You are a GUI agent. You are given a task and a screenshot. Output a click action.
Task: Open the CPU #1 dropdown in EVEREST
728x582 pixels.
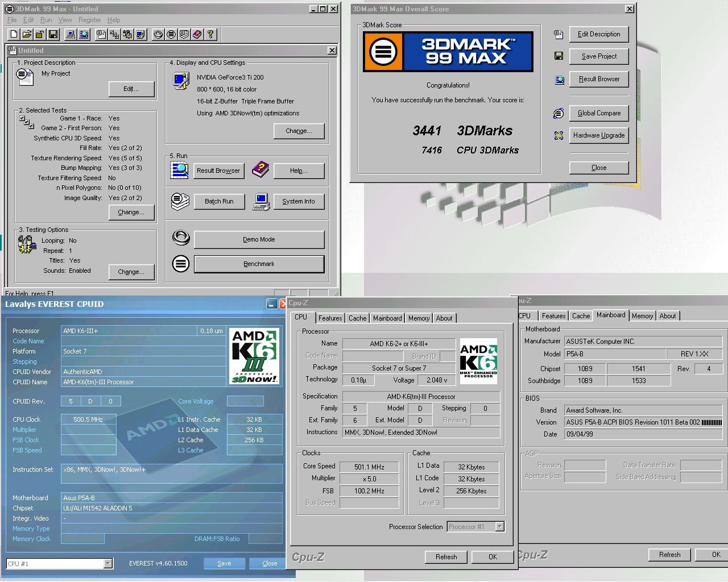(x=107, y=563)
